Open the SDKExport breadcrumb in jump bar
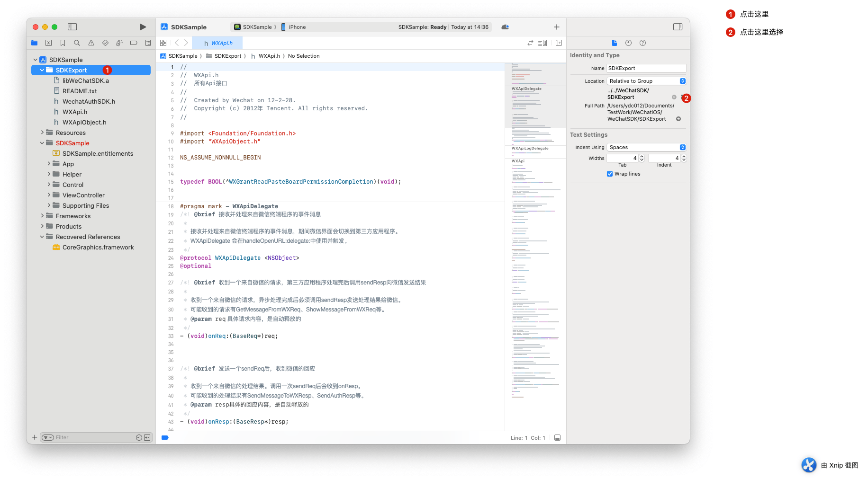The width and height of the screenshot is (868, 479). coord(224,56)
